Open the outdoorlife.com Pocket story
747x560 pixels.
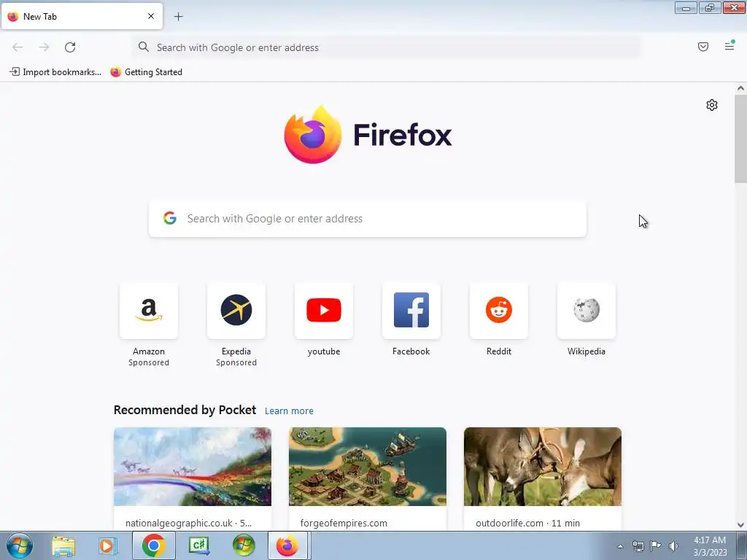click(543, 478)
